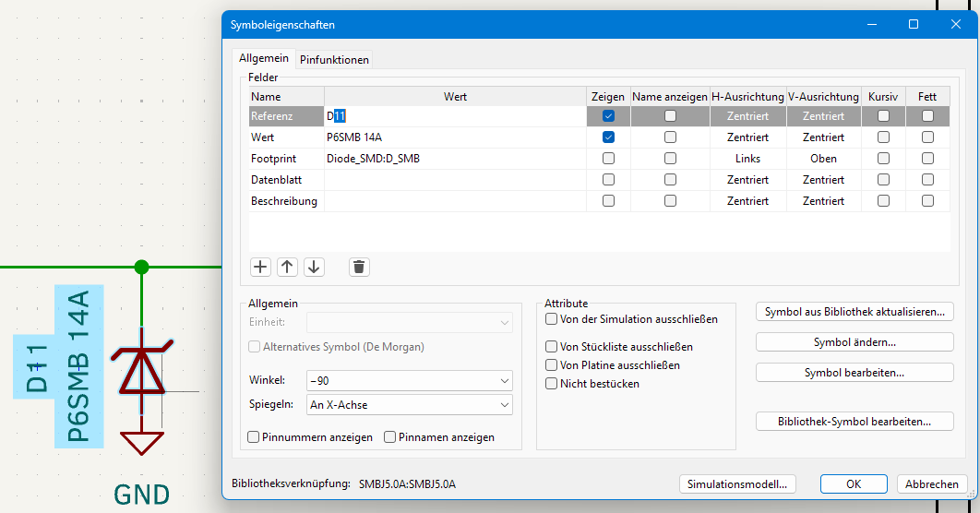Click the Datenblatt value cell
The image size is (980, 513).
click(454, 180)
